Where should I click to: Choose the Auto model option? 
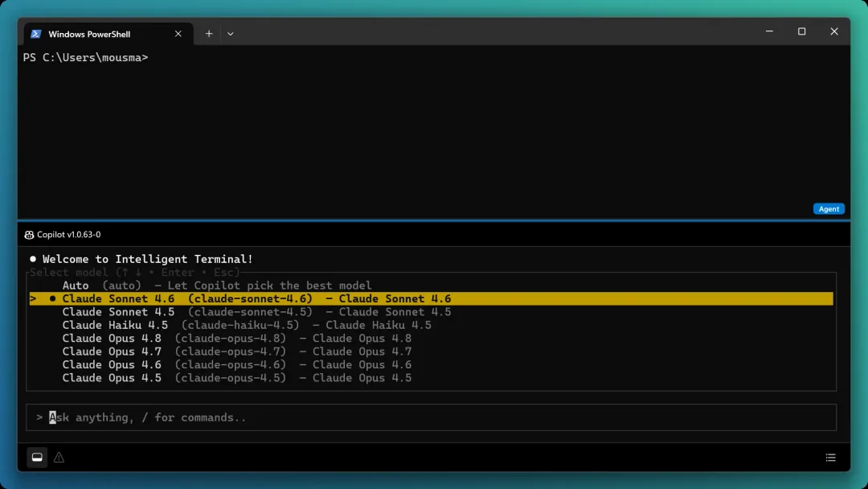point(431,286)
